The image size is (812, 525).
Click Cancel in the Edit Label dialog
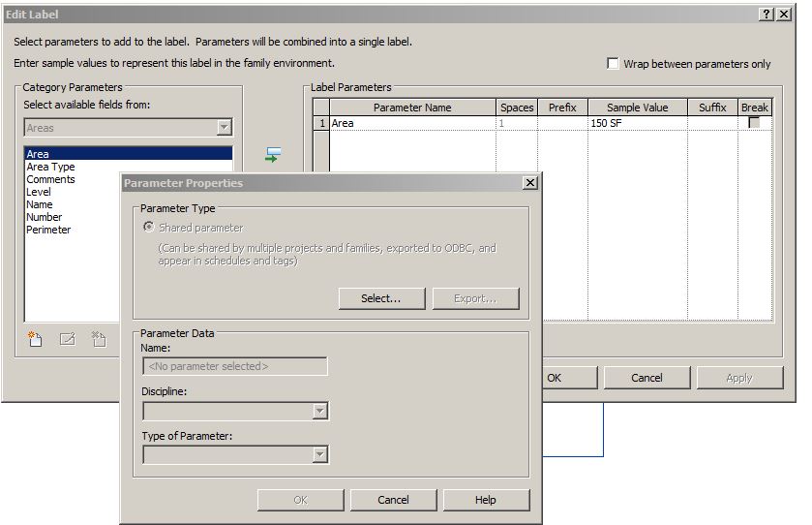647,378
